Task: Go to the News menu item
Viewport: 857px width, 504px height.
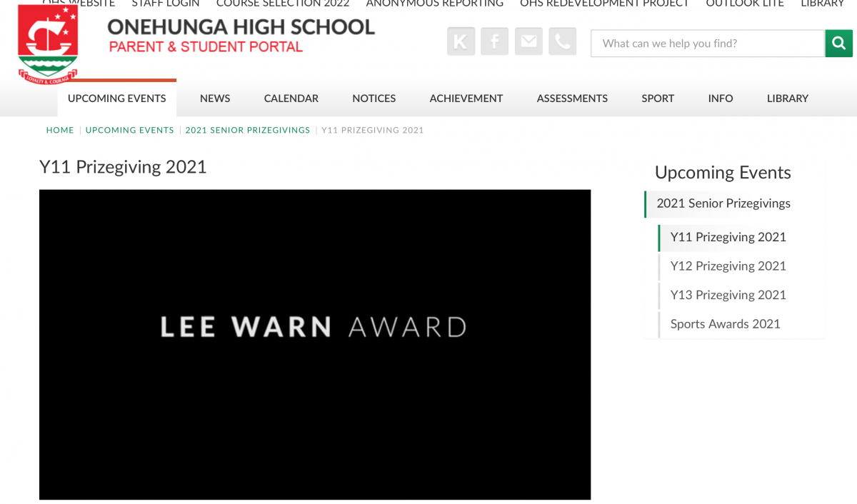Action: [215, 99]
